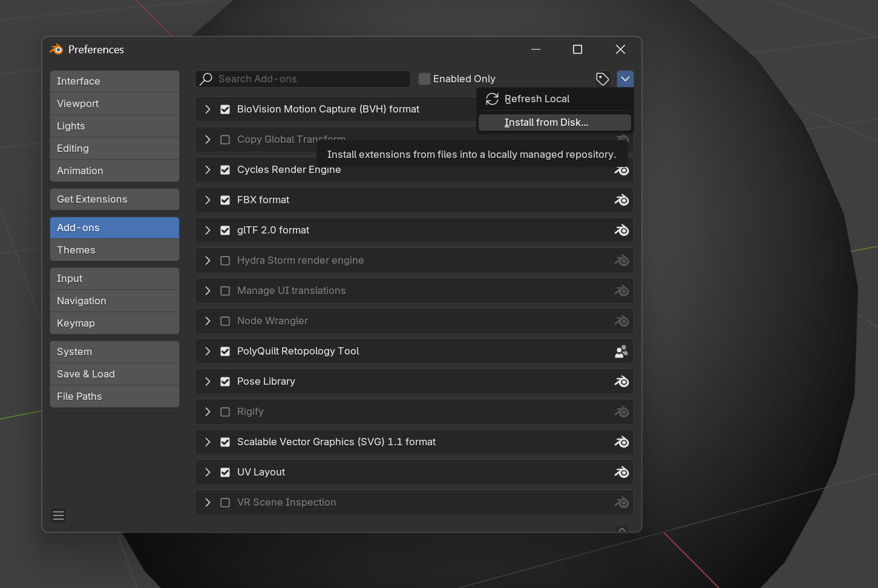Image resolution: width=878 pixels, height=588 pixels.
Task: Disable the PolyQuilt Retopology Tool checkbox
Action: pyautogui.click(x=225, y=351)
